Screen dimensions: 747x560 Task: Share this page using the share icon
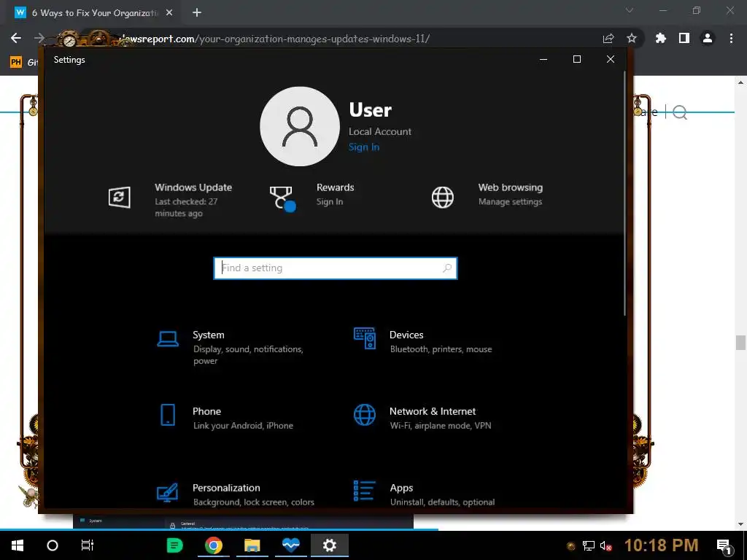[x=608, y=38]
